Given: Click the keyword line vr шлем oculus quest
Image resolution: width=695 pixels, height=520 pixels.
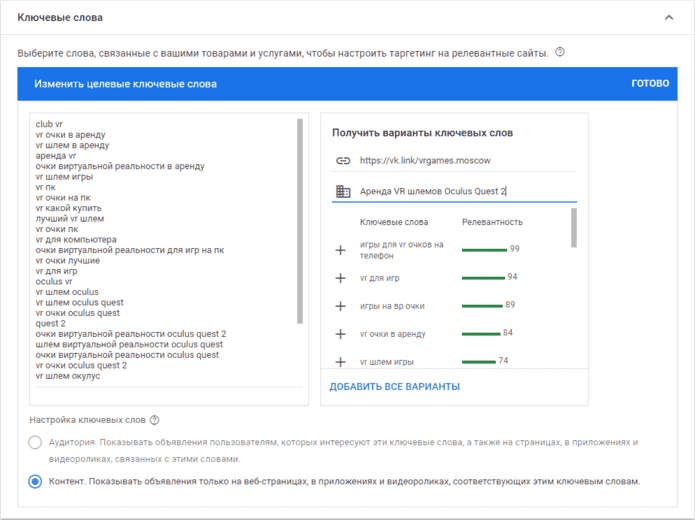Looking at the screenshot, I should [x=80, y=302].
